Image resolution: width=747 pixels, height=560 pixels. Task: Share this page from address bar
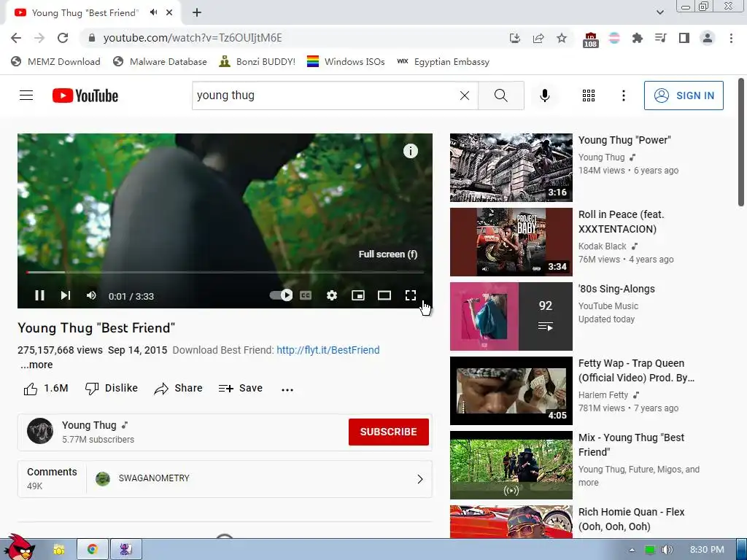click(x=538, y=38)
